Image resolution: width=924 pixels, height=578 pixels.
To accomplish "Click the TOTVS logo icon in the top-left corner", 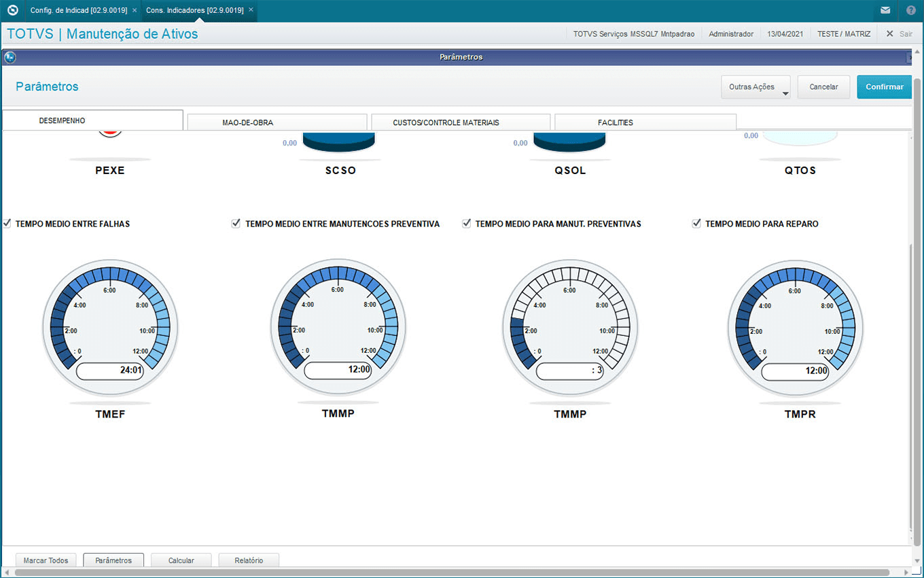I will click(12, 10).
